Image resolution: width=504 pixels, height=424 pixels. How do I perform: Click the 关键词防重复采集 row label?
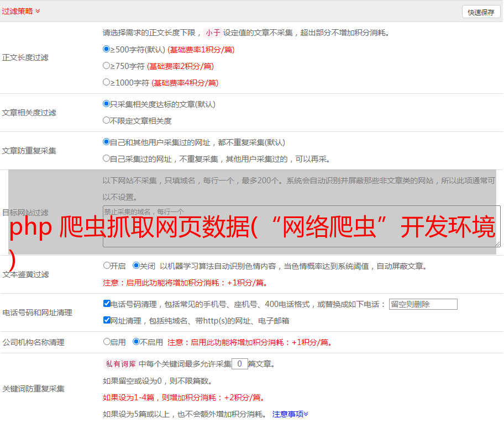click(33, 389)
